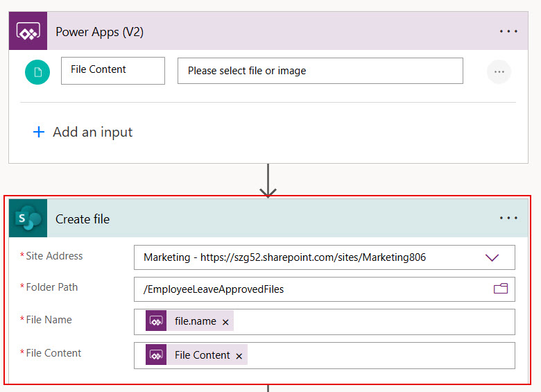Click inside the Create file File Content field
This screenshot has height=392, width=541.
point(325,355)
